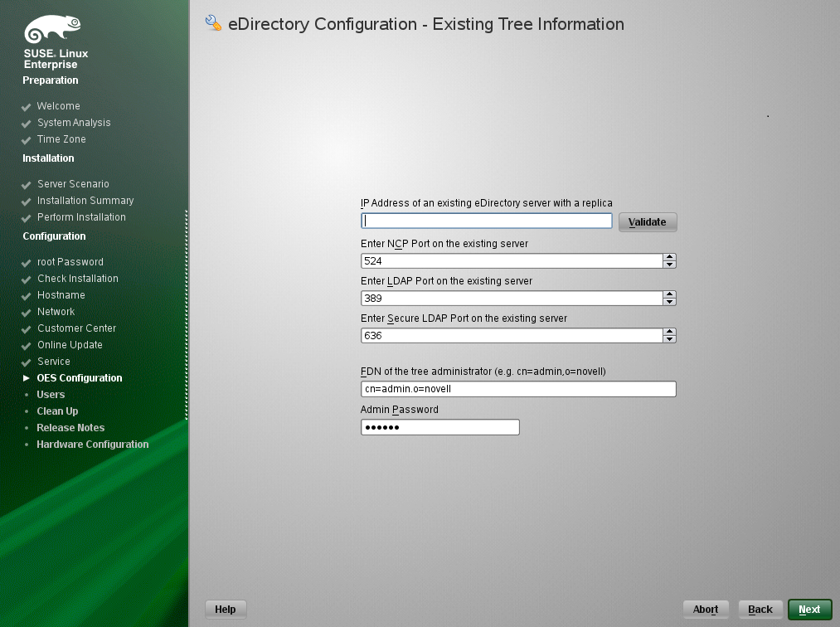Image resolution: width=840 pixels, height=627 pixels.
Task: Increase the NCP Port value
Action: click(x=669, y=257)
